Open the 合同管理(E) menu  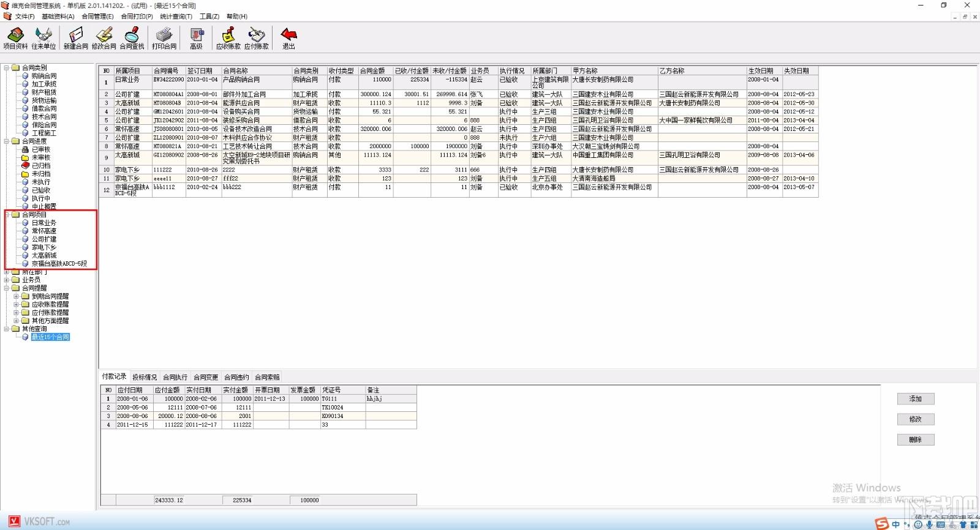pos(97,17)
